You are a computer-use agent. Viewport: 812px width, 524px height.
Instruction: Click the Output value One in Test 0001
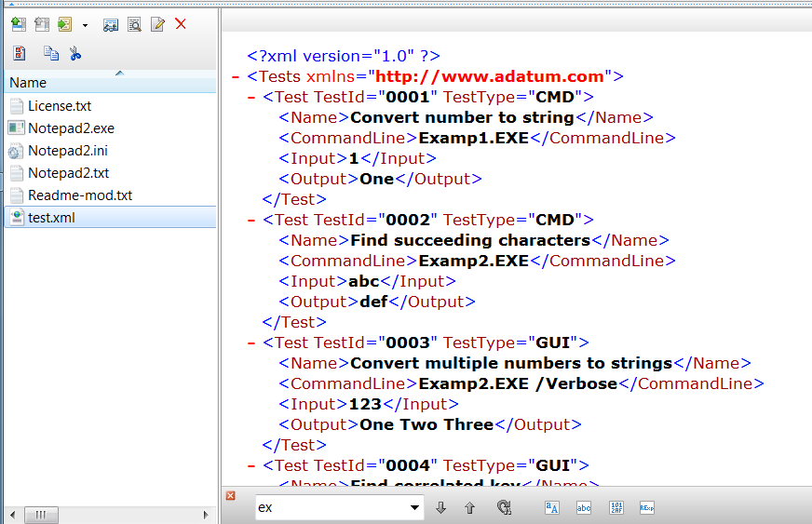(x=377, y=179)
